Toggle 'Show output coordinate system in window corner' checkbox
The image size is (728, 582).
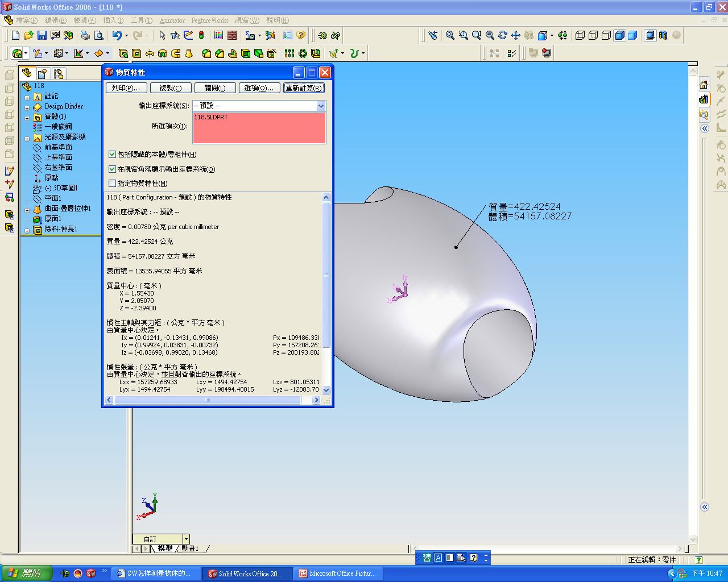(112, 169)
